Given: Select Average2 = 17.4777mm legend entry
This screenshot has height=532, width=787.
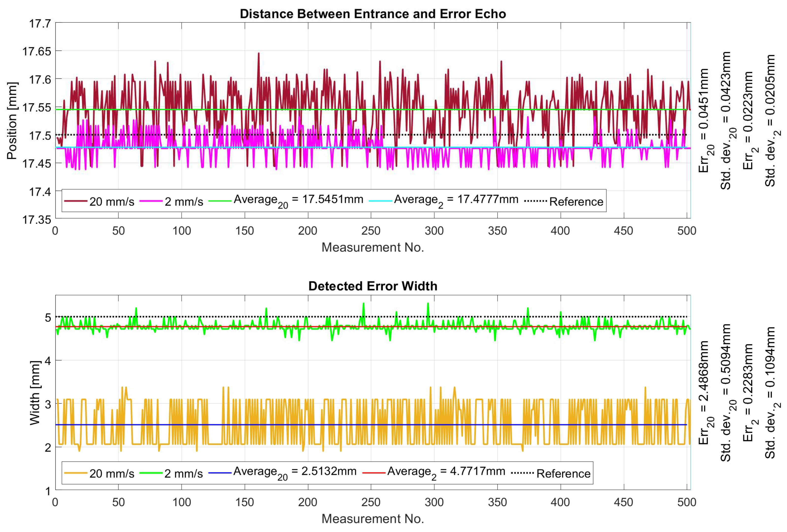Looking at the screenshot, I should pyautogui.click(x=456, y=200).
